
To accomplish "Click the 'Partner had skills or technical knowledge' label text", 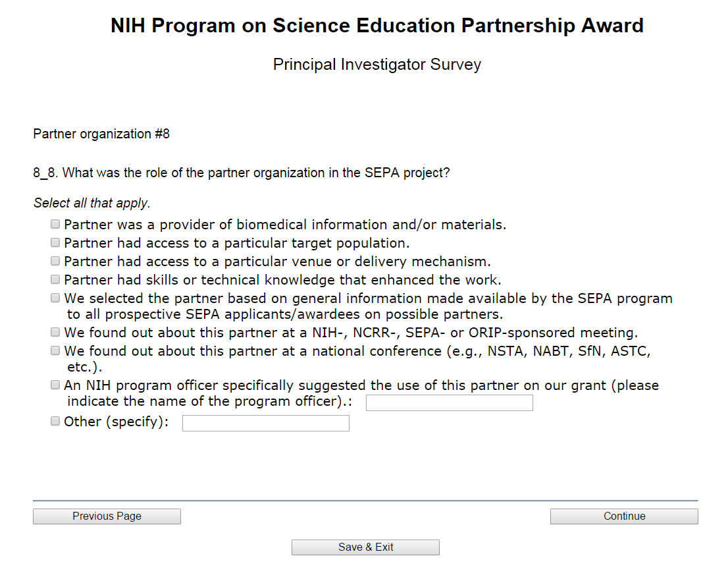I will tap(282, 280).
